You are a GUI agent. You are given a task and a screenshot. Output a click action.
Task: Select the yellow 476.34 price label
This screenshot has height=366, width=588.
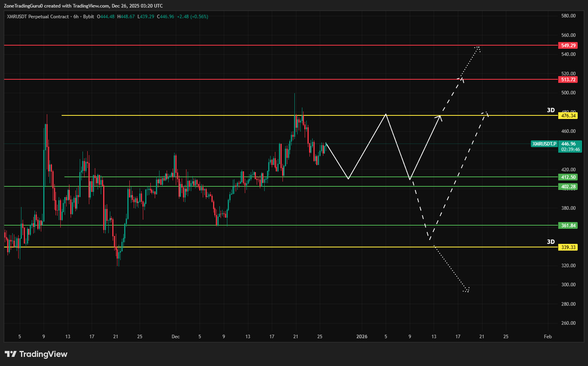click(x=568, y=115)
